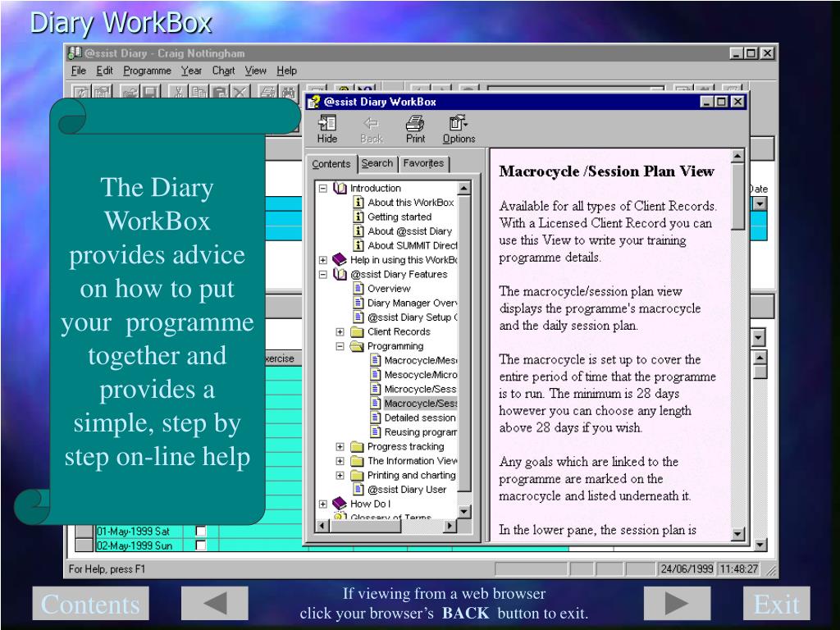Image resolution: width=840 pixels, height=630 pixels.
Task: Select 'About this WorkBox' topic
Action: [410, 203]
